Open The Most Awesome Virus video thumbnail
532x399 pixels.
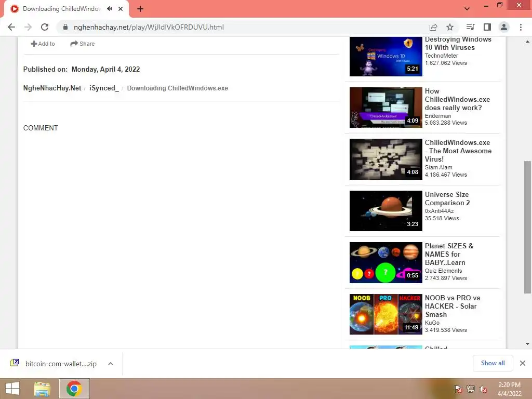point(386,159)
